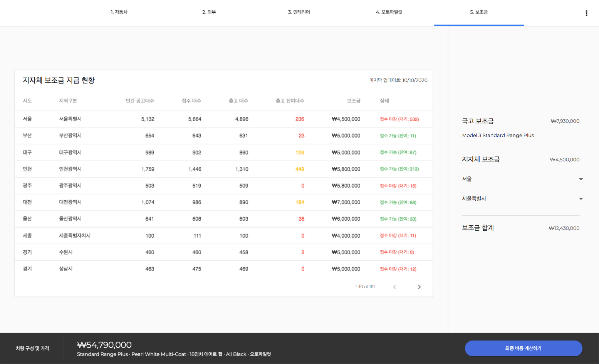The height and width of the screenshot is (364, 599).
Task: Switch to the 4. 오토파일럿 tab
Action: pyautogui.click(x=389, y=12)
